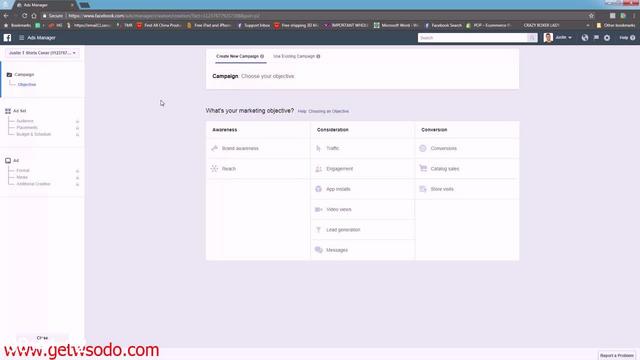Open the ad account selector dropdown
The height and width of the screenshot is (360, 640).
(42, 53)
